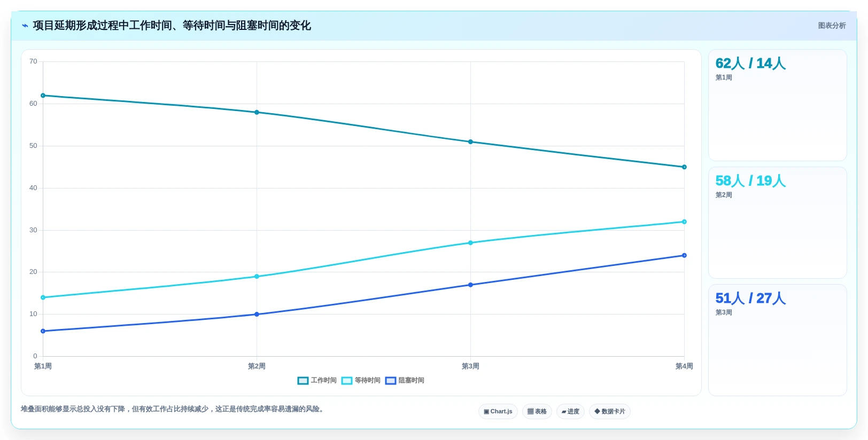The height and width of the screenshot is (440, 868).
Task: Click the y-axis value 50
Action: (33, 146)
